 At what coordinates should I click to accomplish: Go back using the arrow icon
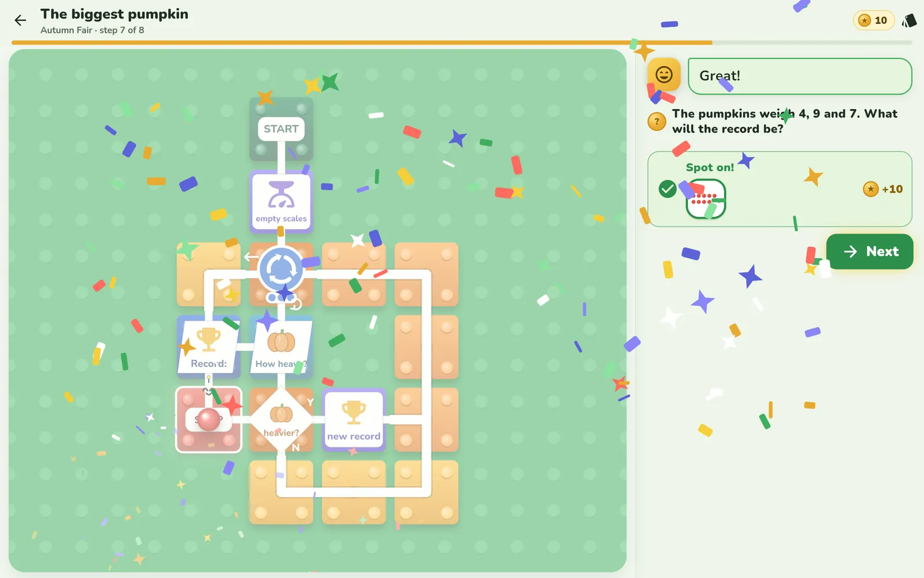click(20, 21)
